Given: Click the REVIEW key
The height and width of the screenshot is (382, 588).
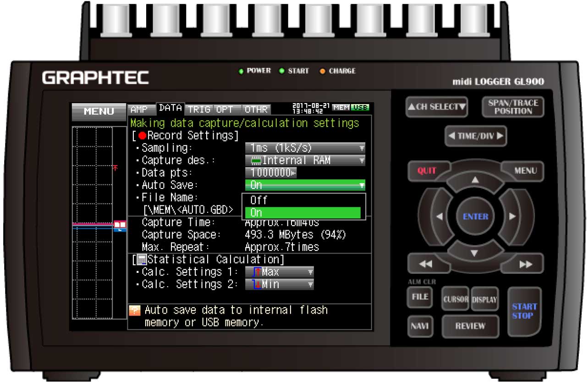Looking at the screenshot, I should click(470, 326).
